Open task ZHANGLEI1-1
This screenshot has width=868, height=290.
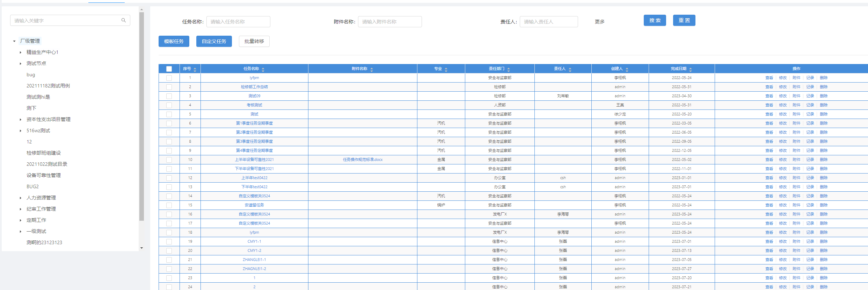pos(254,260)
